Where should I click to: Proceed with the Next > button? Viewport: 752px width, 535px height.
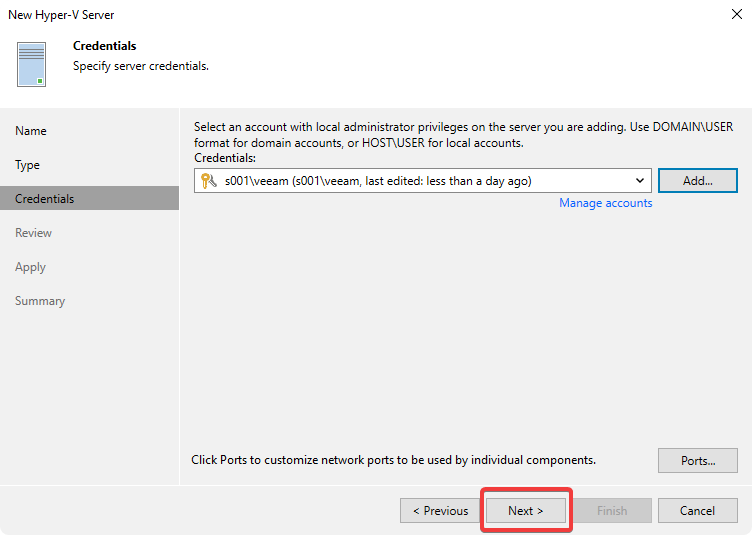click(526, 511)
